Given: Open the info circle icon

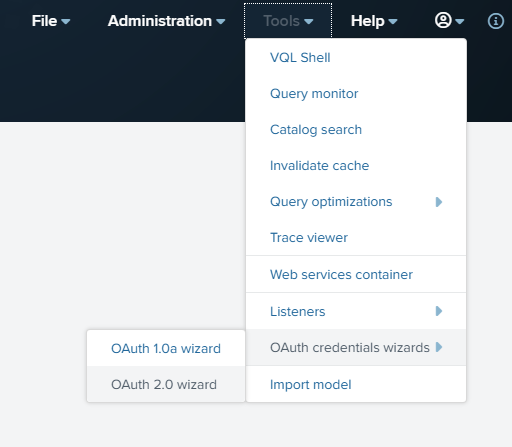Looking at the screenshot, I should pos(496,21).
